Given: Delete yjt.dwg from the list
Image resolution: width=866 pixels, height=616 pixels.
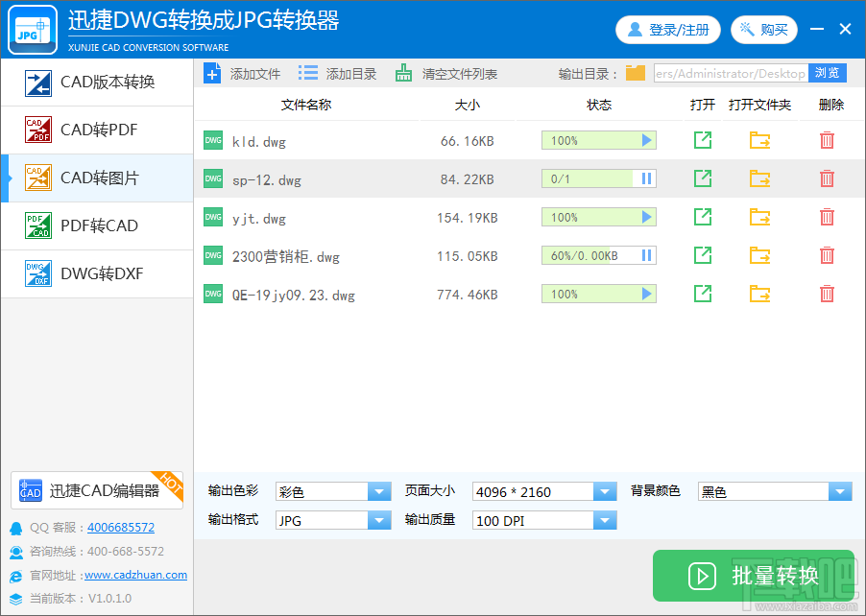Looking at the screenshot, I should click(x=827, y=217).
